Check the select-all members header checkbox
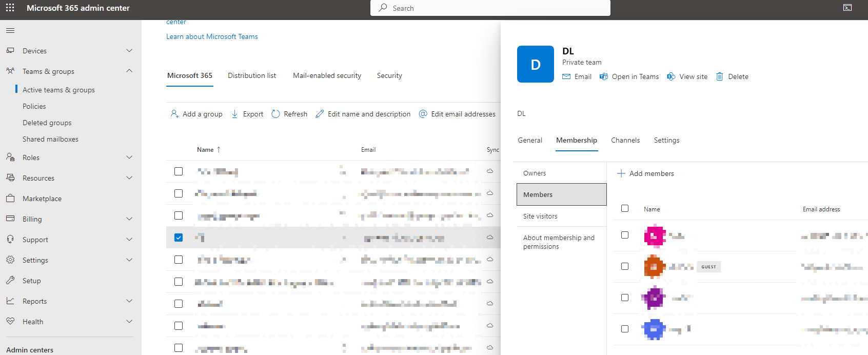 [x=625, y=208]
